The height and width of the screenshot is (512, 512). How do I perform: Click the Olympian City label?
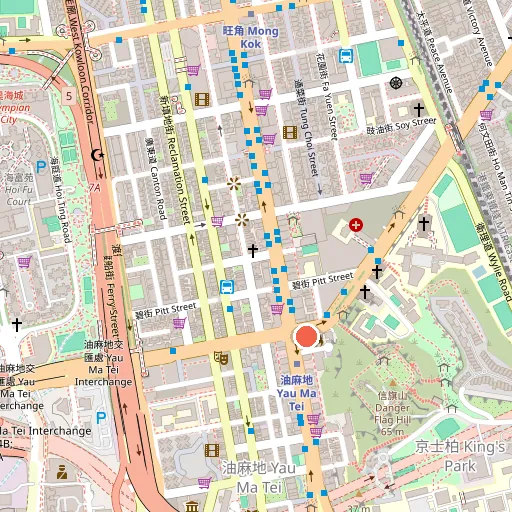coord(14,107)
